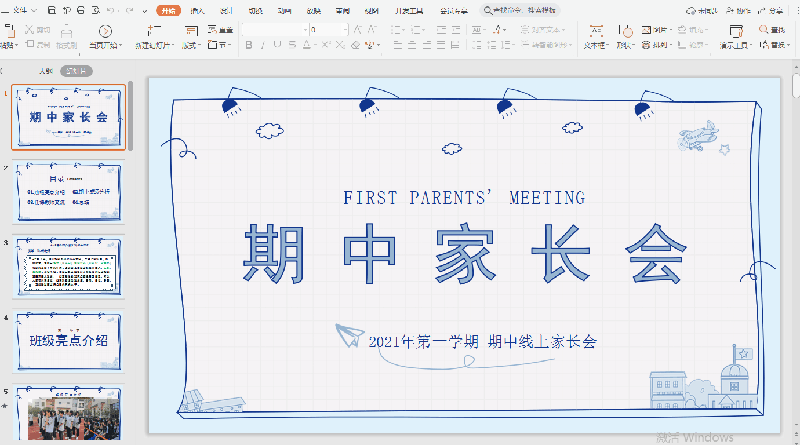The height and width of the screenshot is (445, 800).
Task: Expand the font size dropdown
Action: (343, 30)
